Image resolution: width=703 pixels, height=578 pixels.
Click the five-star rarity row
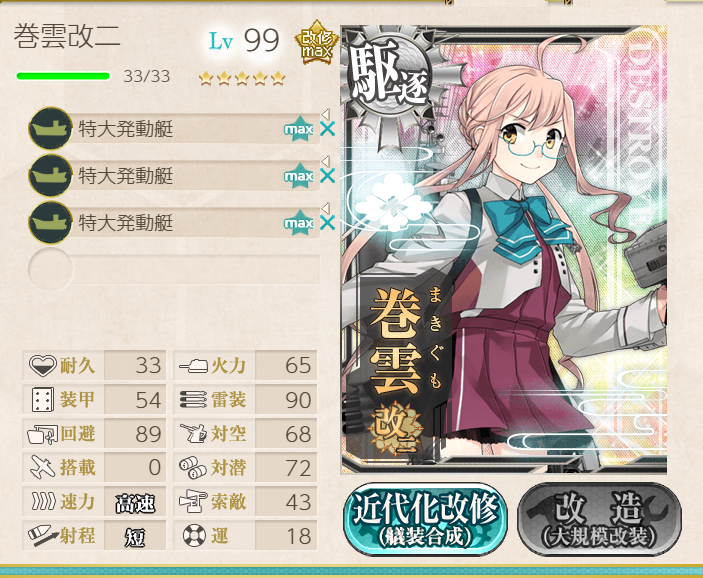point(242,78)
